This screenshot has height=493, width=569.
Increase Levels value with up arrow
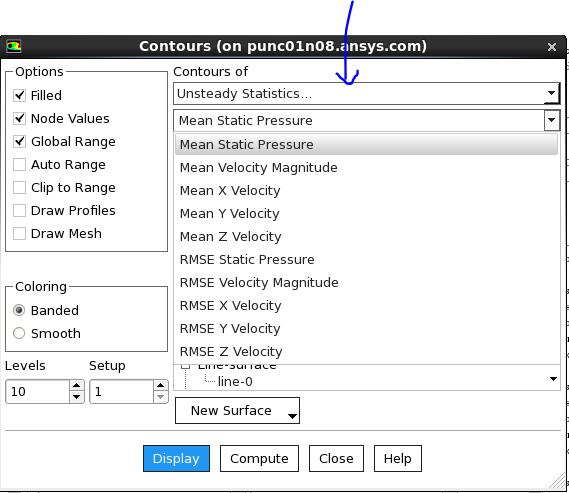click(x=76, y=386)
